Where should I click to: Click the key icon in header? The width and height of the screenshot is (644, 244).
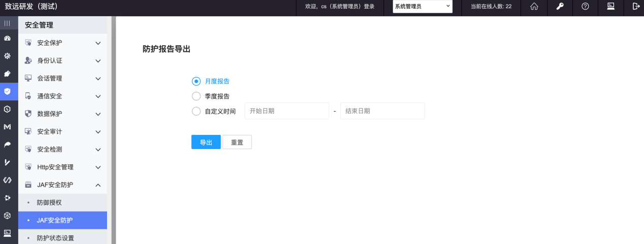point(560,7)
